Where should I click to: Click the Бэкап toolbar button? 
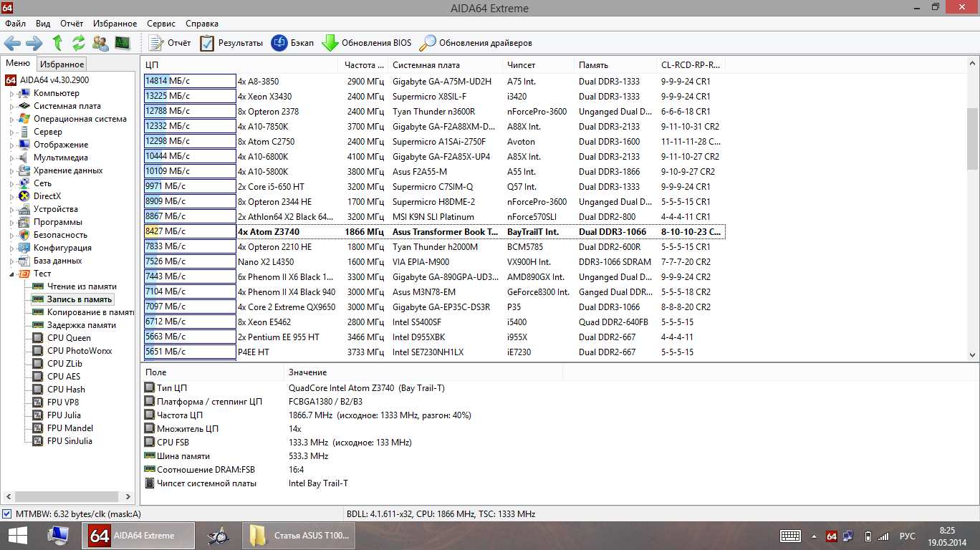coord(292,43)
